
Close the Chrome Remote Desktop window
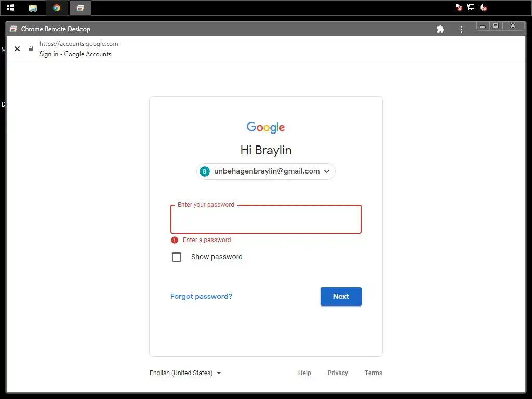coord(513,26)
